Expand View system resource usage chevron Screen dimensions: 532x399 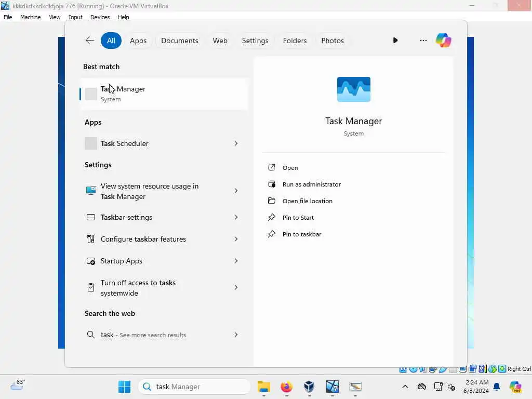(236, 191)
